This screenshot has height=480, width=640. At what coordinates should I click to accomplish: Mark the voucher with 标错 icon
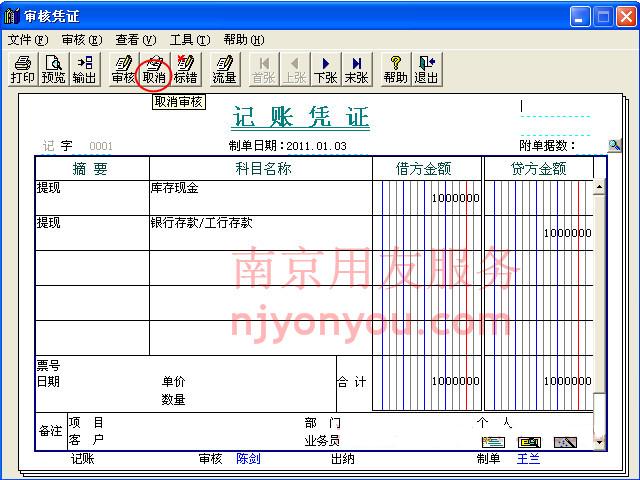[x=185, y=69]
